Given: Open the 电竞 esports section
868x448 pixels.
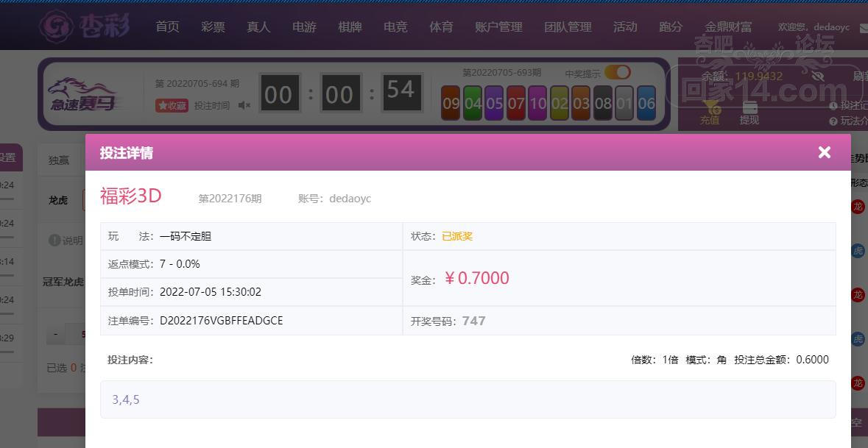Looking at the screenshot, I should (395, 26).
